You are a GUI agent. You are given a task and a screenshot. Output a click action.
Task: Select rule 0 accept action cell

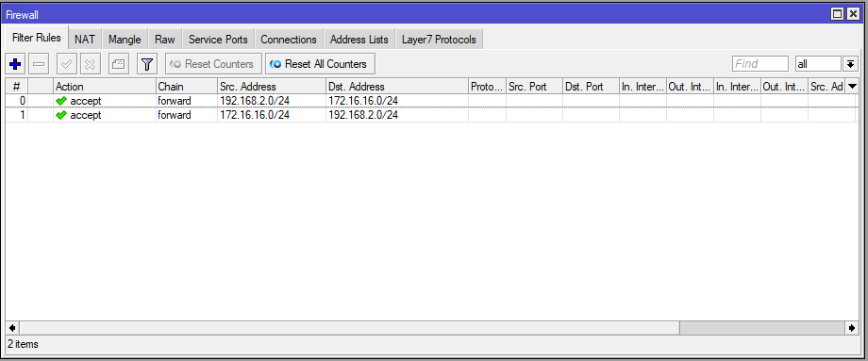(105, 101)
